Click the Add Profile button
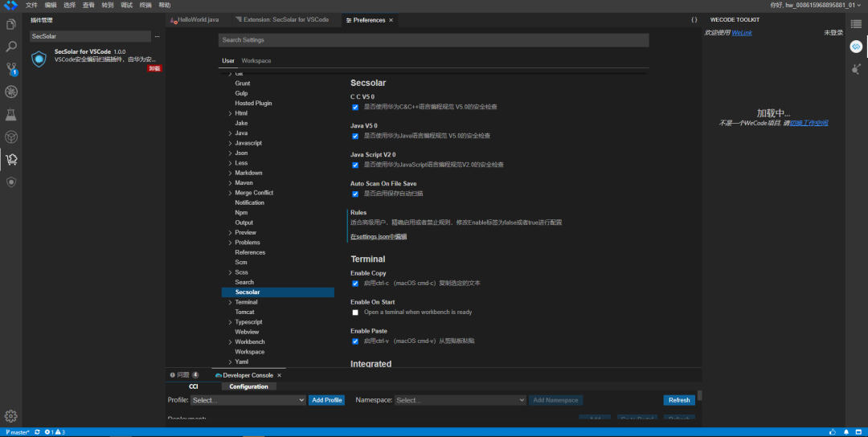868x437 pixels. (x=326, y=400)
